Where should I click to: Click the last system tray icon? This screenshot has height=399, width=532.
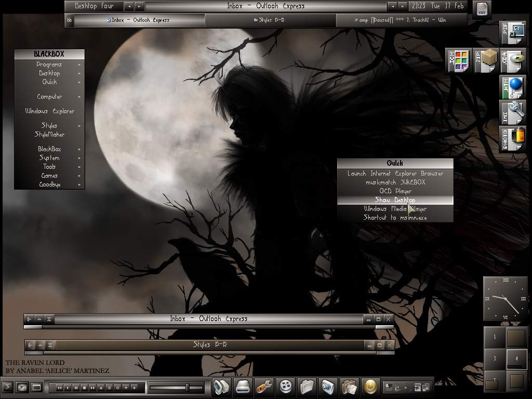[425, 387]
